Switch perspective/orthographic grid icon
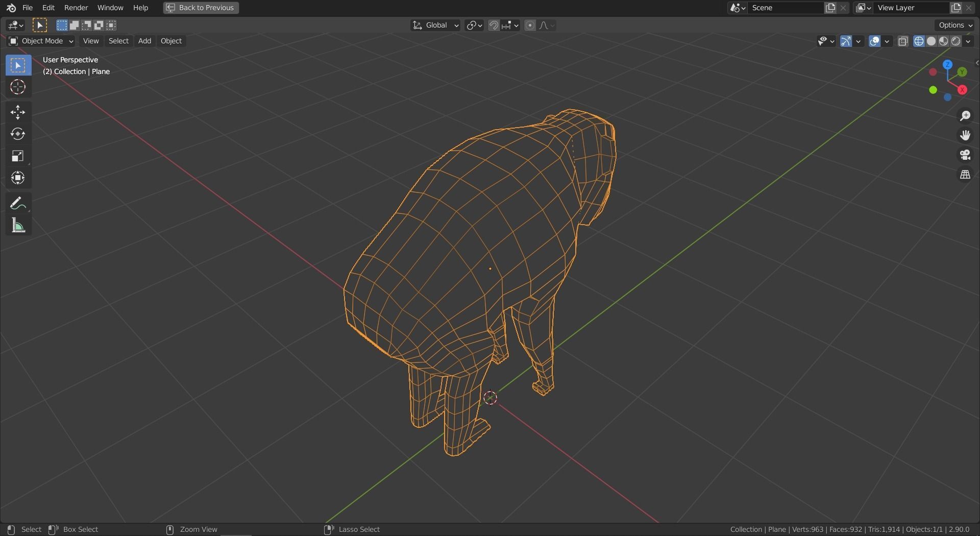980x536 pixels. pyautogui.click(x=965, y=175)
